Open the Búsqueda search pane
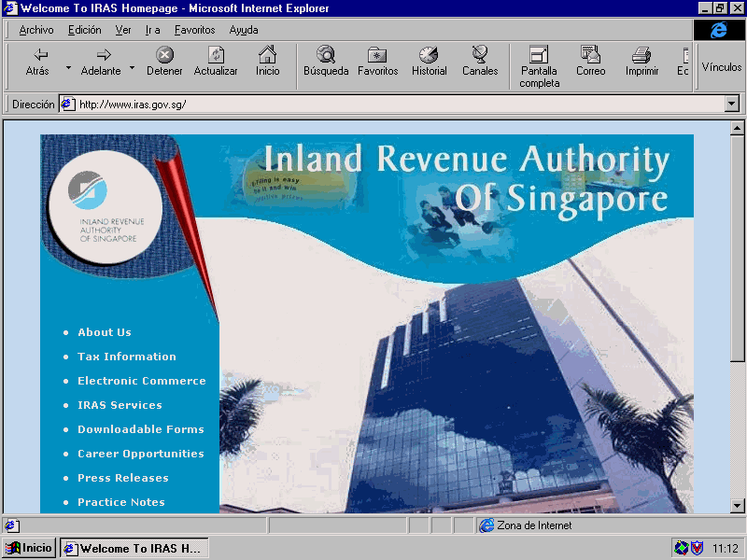Viewport: 747px width, 560px height. (326, 62)
